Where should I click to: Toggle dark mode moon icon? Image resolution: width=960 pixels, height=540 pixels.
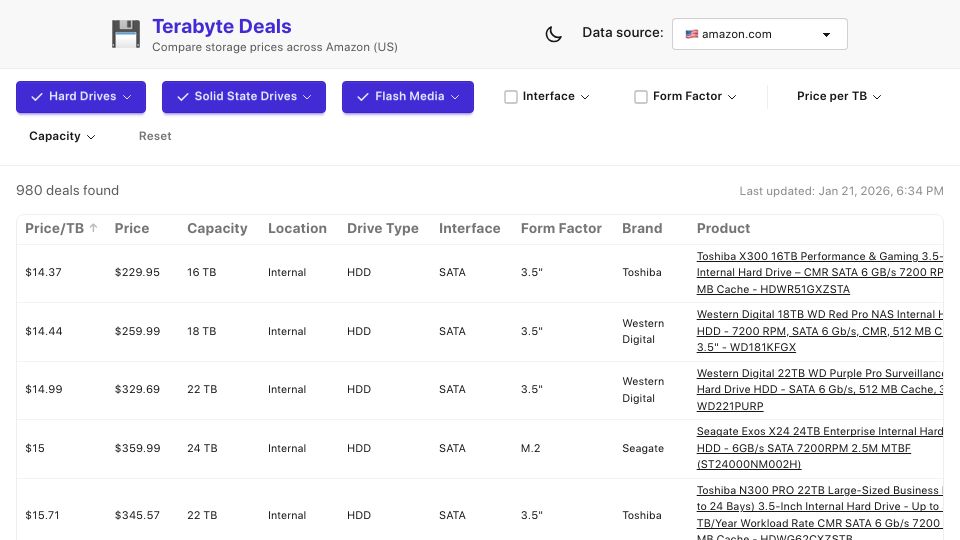(553, 34)
